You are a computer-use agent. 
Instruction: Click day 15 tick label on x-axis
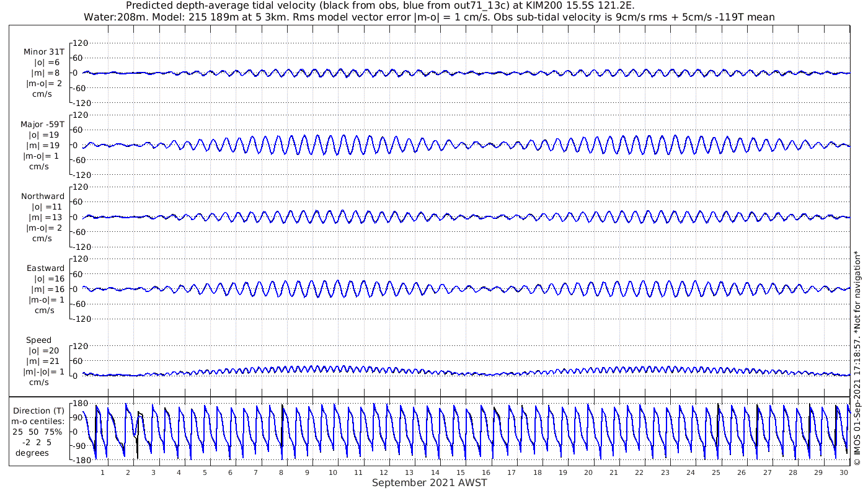pyautogui.click(x=461, y=472)
